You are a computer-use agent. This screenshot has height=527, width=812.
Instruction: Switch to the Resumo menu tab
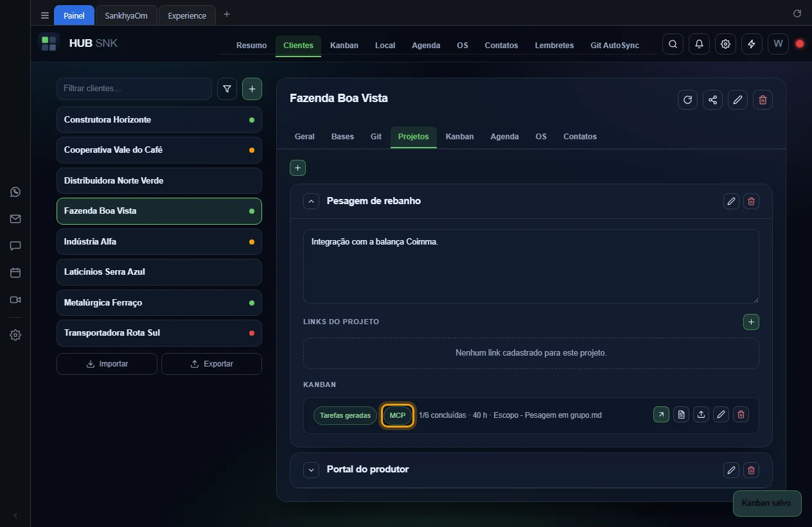(251, 46)
